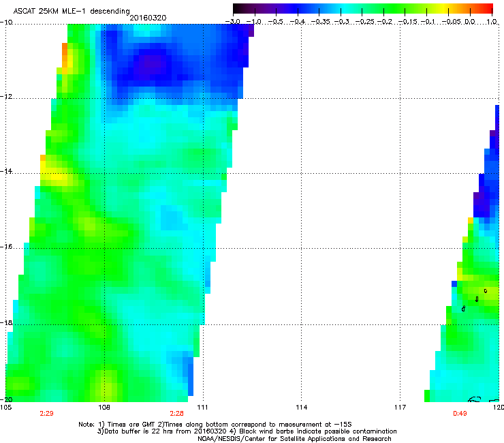The height and width of the screenshot is (443, 504).
Task: Click the title 'ASCAT 25KM MLE-1 descending'
Action: tap(72, 12)
